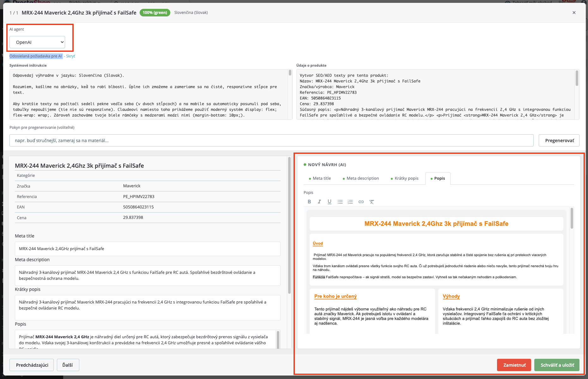Switch to the Meta description tab
588x379 pixels.
click(x=361, y=178)
